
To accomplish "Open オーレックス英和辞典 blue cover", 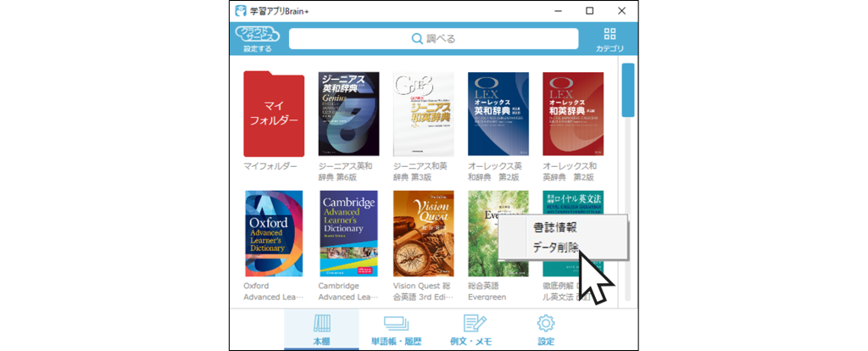I will pos(498,114).
